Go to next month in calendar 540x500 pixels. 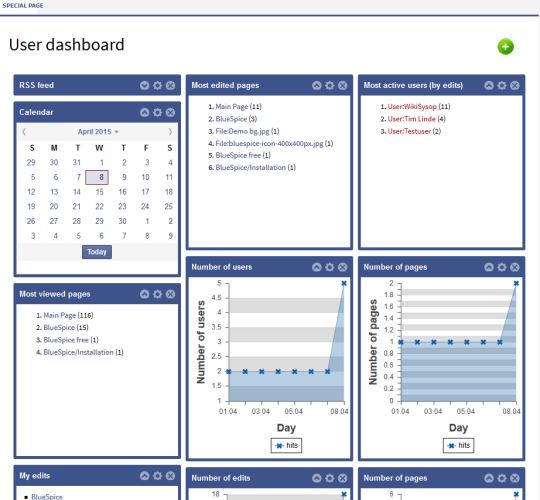[170, 132]
